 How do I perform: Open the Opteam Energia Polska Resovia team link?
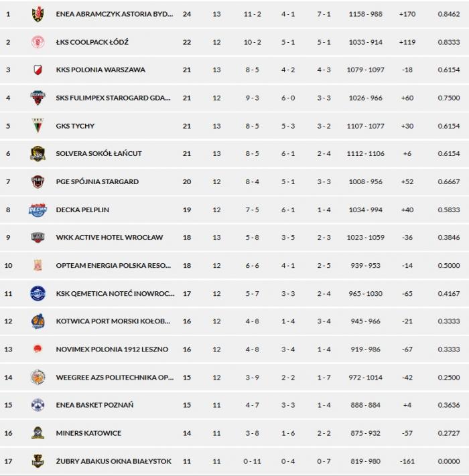pos(115,266)
